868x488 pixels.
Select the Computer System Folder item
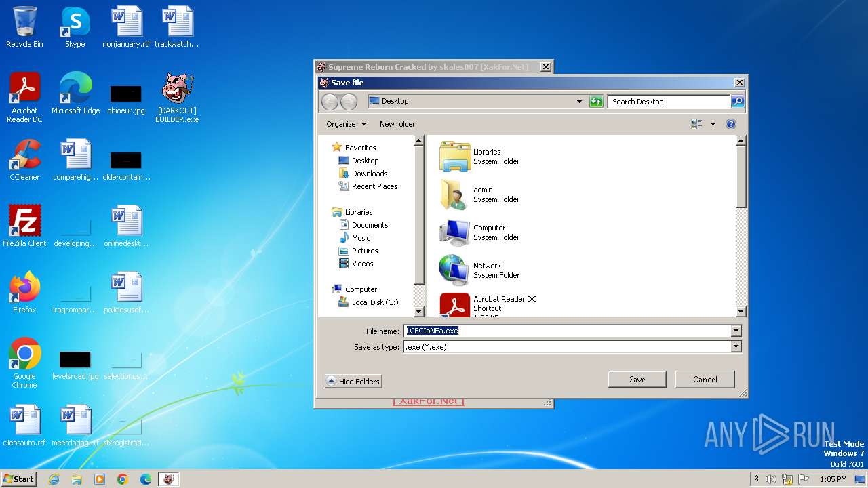click(480, 232)
